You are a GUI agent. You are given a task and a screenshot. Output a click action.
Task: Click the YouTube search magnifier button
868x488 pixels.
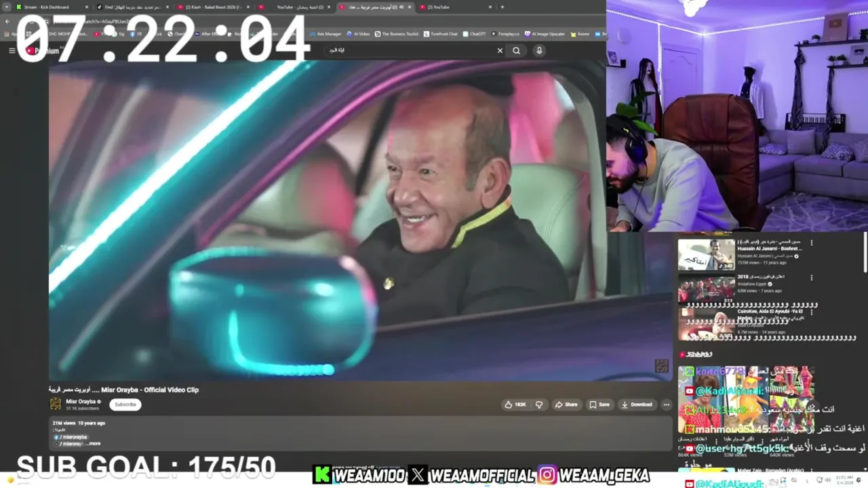(517, 50)
